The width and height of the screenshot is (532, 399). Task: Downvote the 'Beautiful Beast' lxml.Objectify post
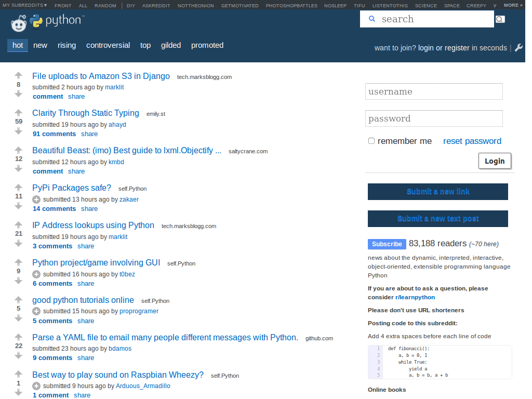[x=18, y=169]
